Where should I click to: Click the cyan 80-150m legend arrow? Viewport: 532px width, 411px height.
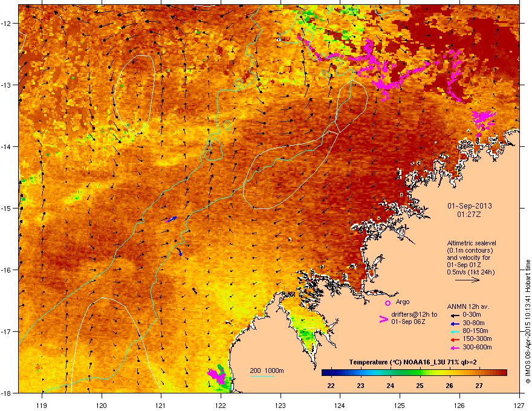(454, 331)
